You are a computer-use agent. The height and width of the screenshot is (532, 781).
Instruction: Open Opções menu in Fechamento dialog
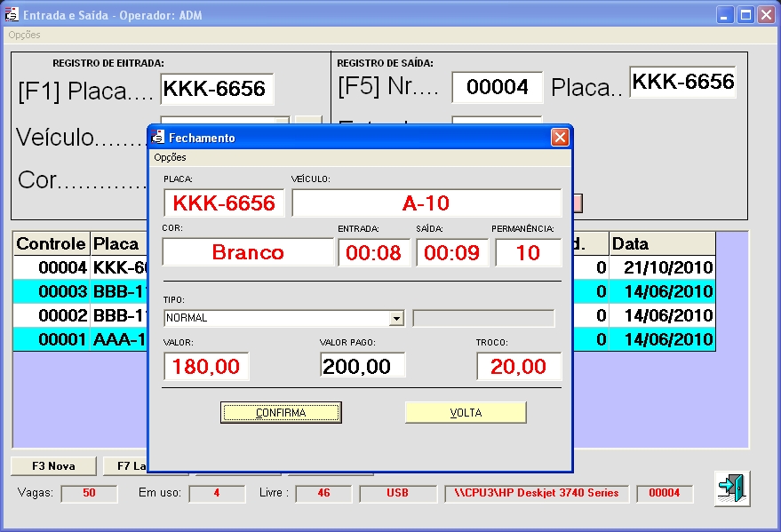point(170,157)
